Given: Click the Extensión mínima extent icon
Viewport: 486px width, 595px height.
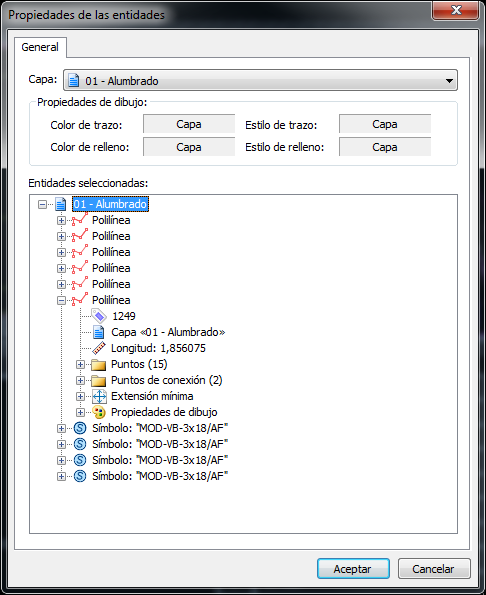Looking at the screenshot, I should coord(99,397).
